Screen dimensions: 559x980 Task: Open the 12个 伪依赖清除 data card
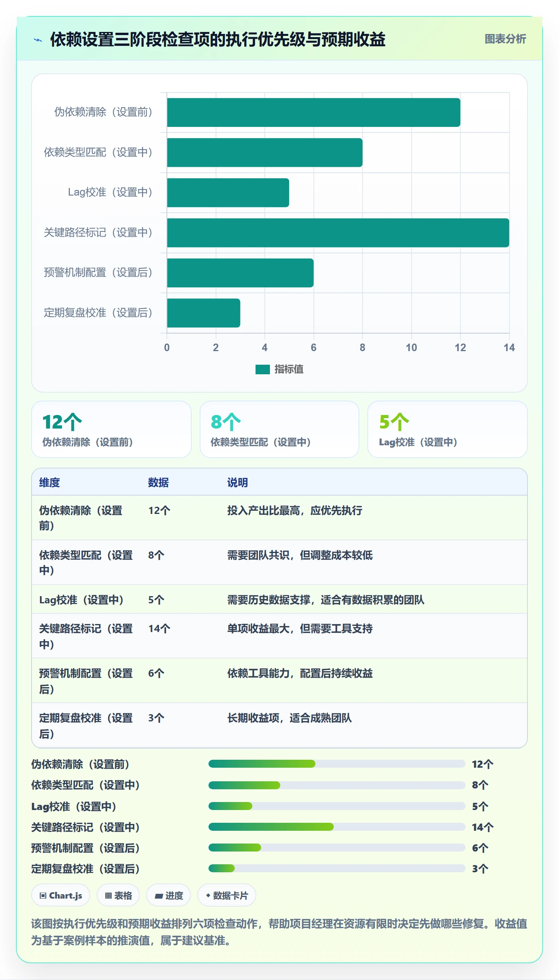[x=111, y=429]
